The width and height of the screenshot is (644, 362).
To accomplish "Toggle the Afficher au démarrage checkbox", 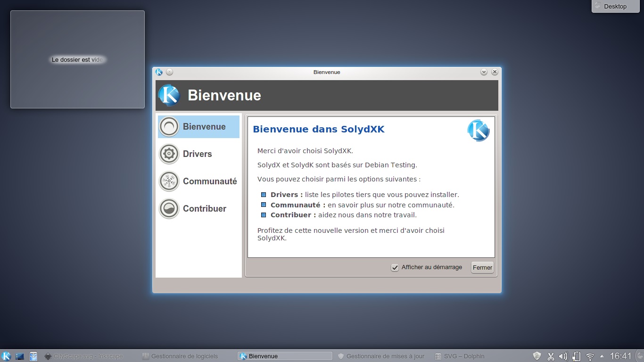I will point(395,268).
